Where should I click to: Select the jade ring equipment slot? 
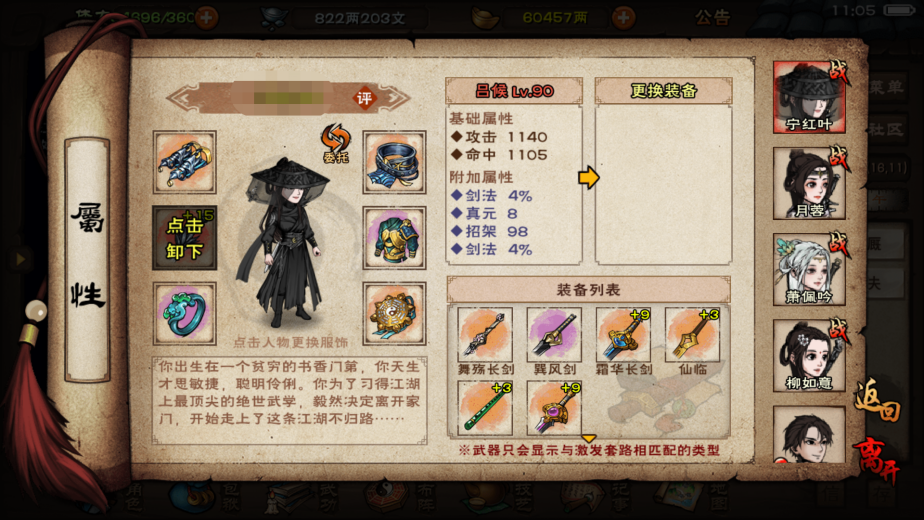click(184, 314)
